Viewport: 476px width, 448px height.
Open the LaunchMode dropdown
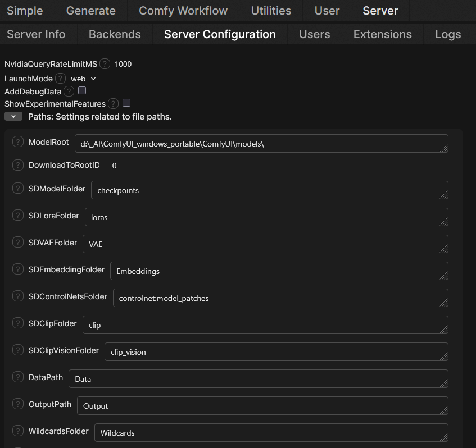(x=84, y=79)
